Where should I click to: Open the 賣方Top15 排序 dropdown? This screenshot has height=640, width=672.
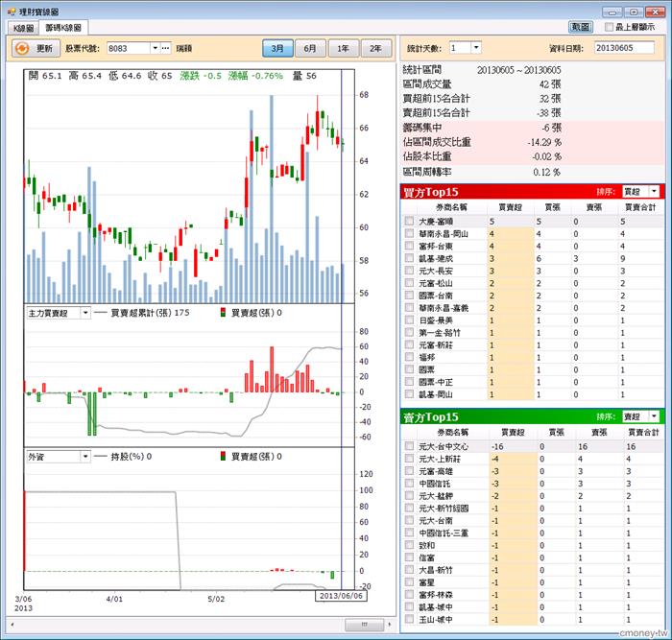tap(654, 416)
